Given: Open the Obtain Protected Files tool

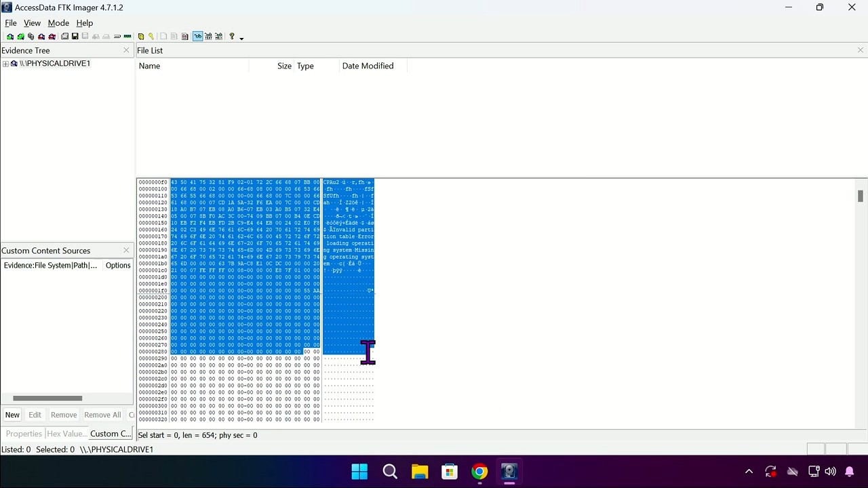Looking at the screenshot, I should (x=141, y=36).
